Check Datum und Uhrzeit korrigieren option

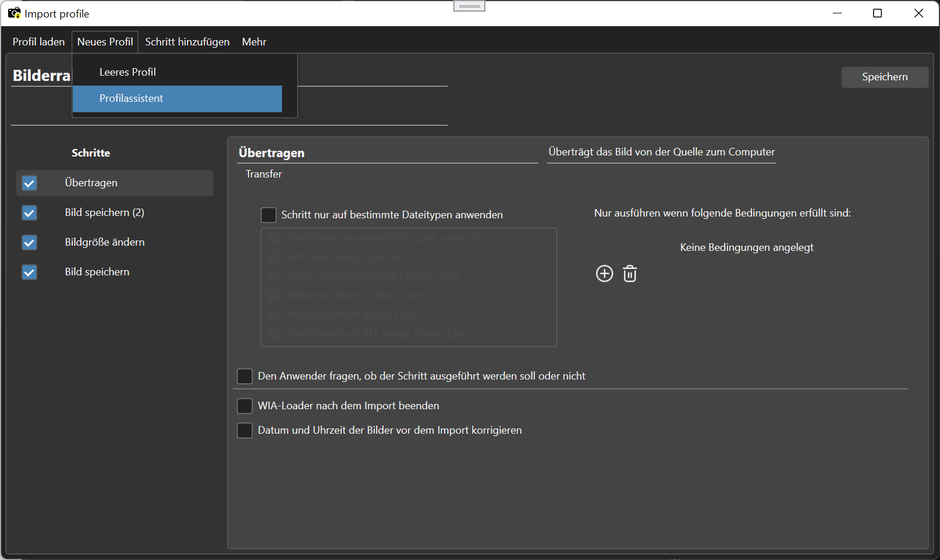tap(244, 430)
